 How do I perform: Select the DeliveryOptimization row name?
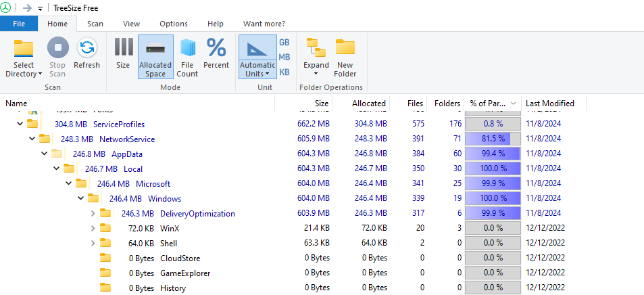[x=197, y=214]
